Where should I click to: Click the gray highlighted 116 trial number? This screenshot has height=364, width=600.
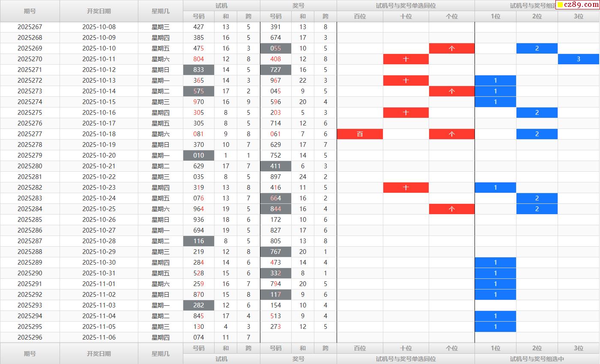[199, 241]
